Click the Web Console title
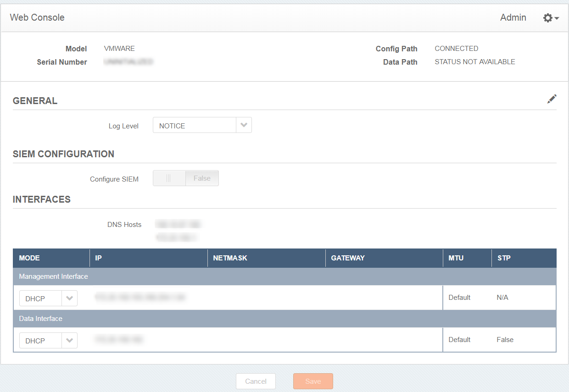This screenshot has width=569, height=392. tap(37, 18)
